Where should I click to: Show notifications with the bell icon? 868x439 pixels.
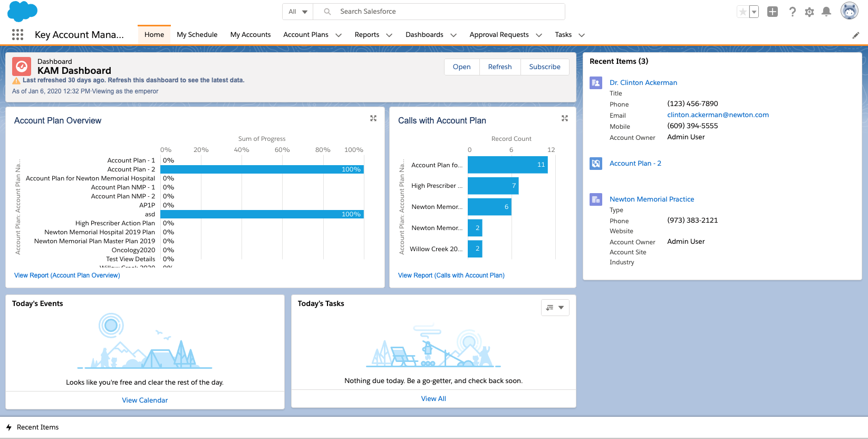826,12
